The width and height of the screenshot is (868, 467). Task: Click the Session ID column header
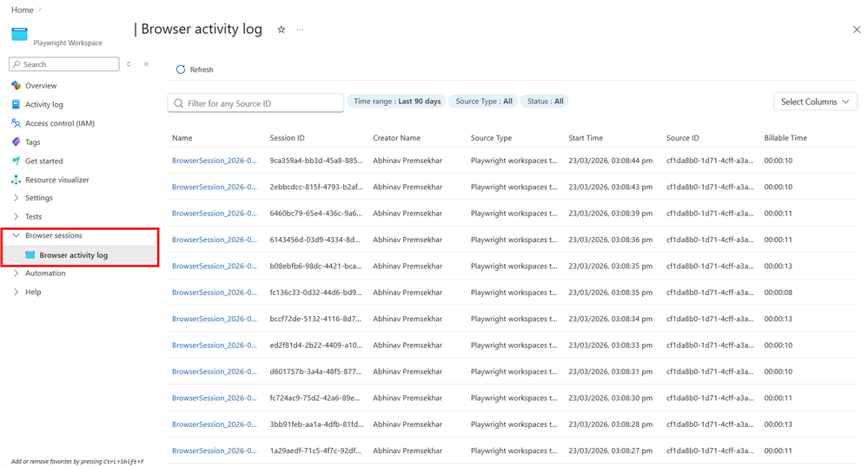coord(287,138)
